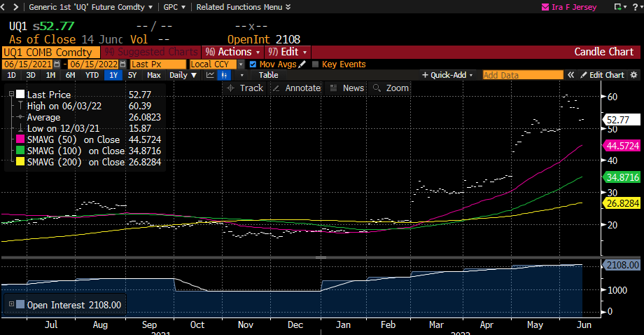Edit moving averages with pencil icon

click(x=302, y=64)
